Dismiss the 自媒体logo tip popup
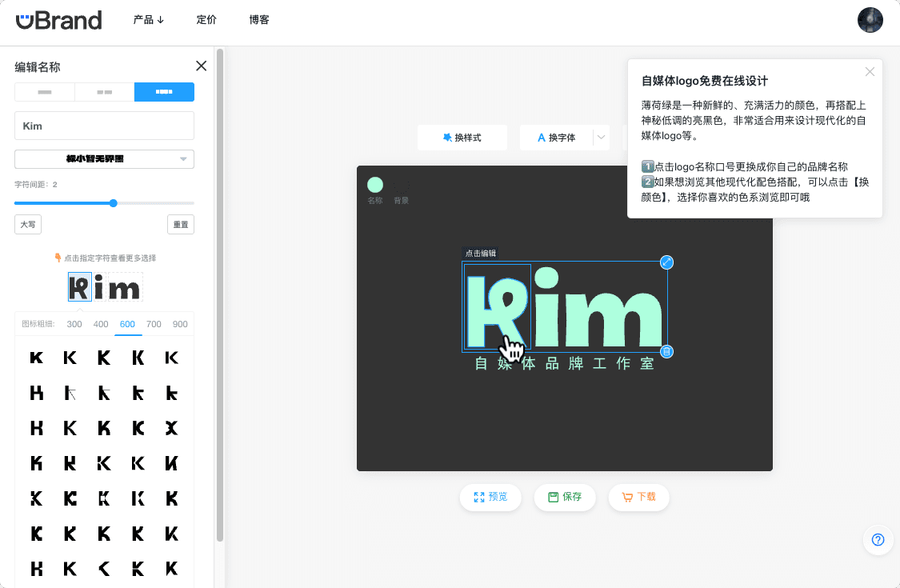This screenshot has width=900, height=588. tap(870, 72)
